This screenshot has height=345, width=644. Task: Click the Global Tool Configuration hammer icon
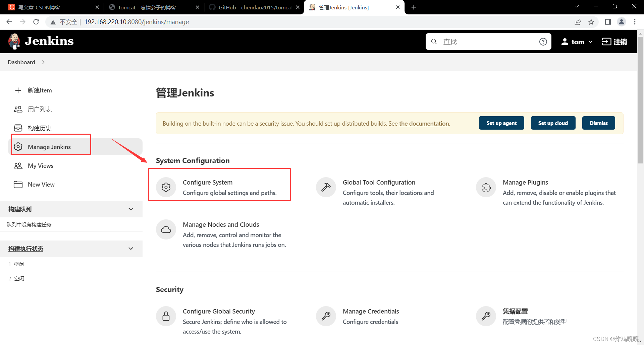(326, 187)
